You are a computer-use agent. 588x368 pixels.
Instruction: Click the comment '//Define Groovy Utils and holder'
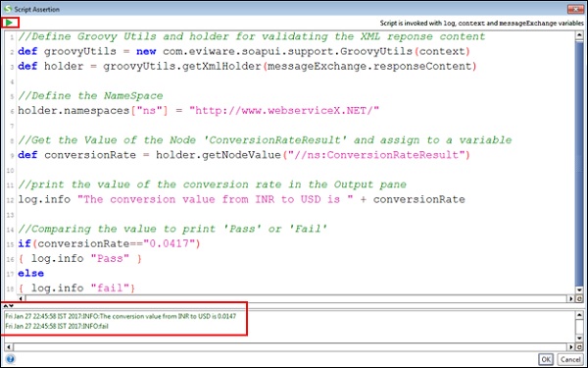click(252, 37)
